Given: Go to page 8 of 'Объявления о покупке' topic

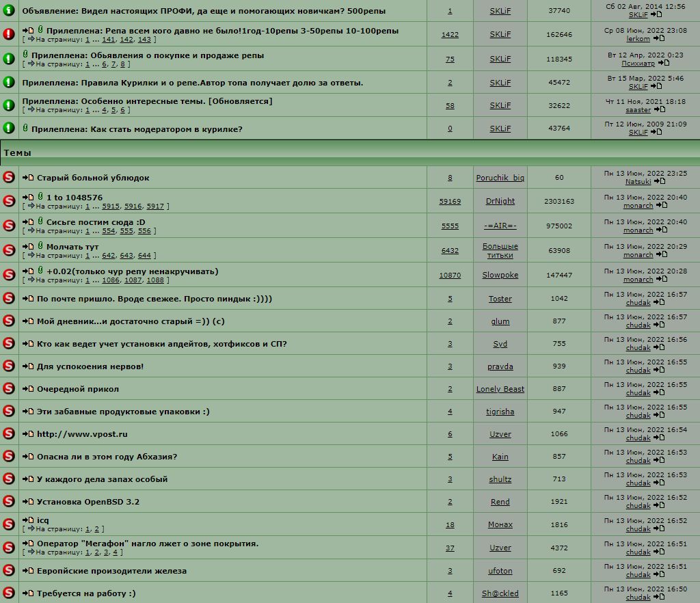Looking at the screenshot, I should [123, 64].
